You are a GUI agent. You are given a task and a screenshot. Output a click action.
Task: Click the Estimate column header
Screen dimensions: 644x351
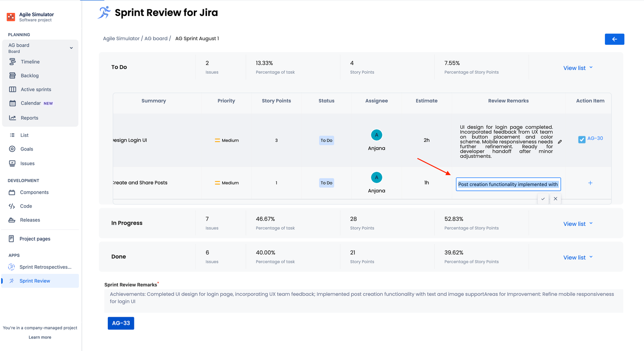coord(426,101)
